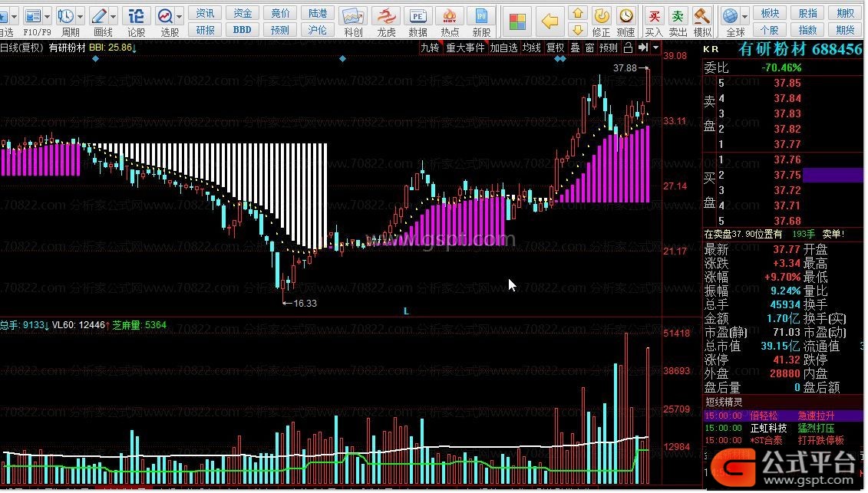Click the 竞价 auction button
This screenshot has width=868, height=493.
[280, 13]
